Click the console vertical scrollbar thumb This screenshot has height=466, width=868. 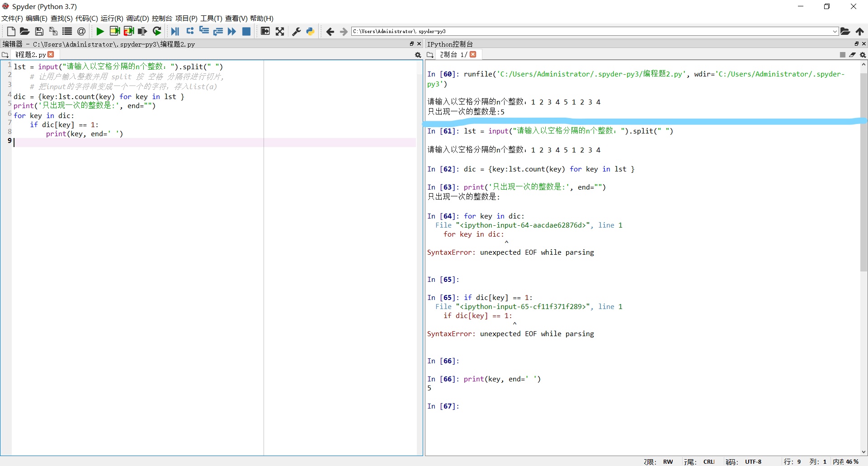coord(863,172)
